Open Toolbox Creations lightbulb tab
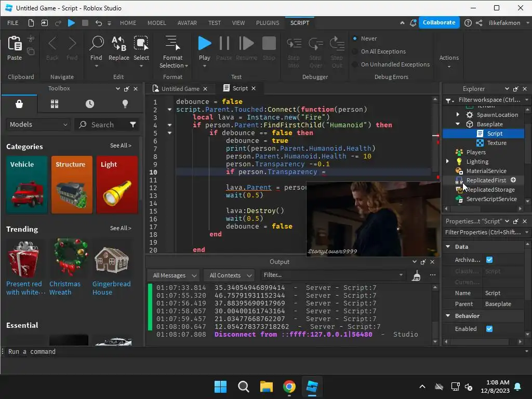Screen dimensions: 532x399 tap(125, 104)
